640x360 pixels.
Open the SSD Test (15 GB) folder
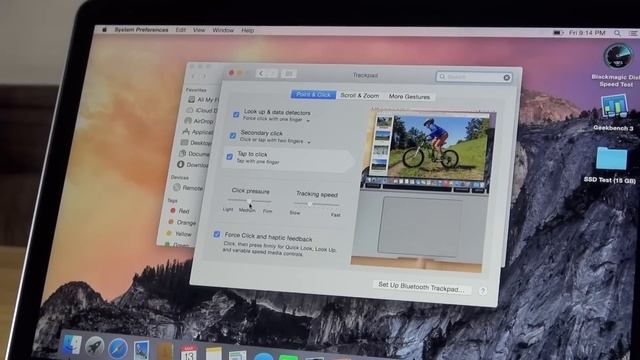(611, 158)
